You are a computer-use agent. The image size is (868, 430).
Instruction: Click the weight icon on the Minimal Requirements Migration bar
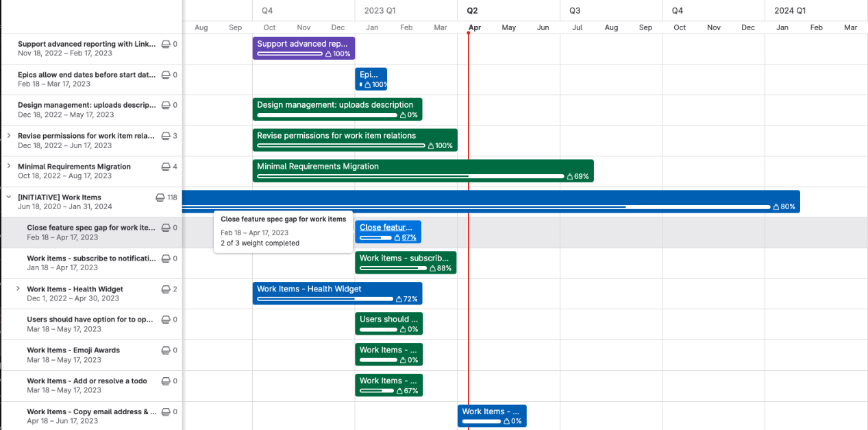(570, 176)
